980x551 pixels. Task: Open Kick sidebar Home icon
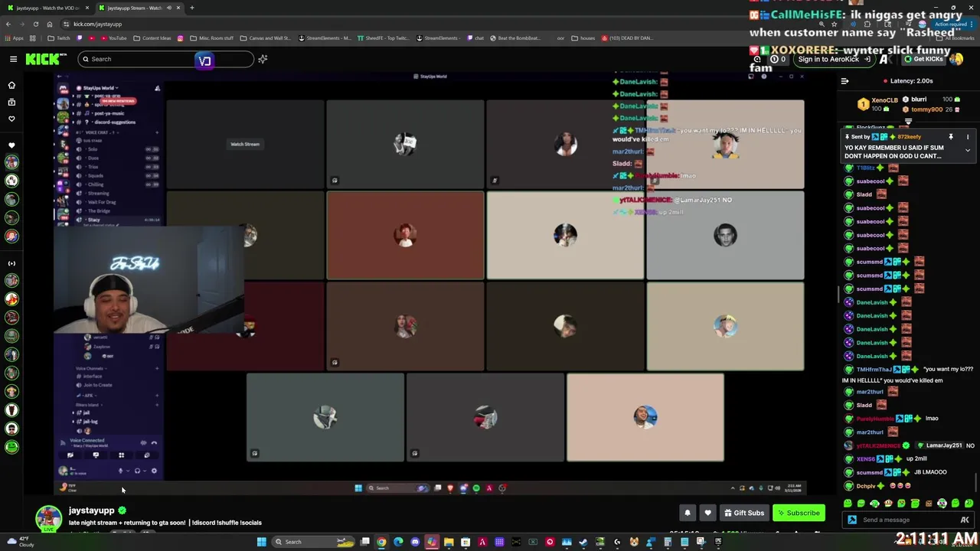coord(11,85)
